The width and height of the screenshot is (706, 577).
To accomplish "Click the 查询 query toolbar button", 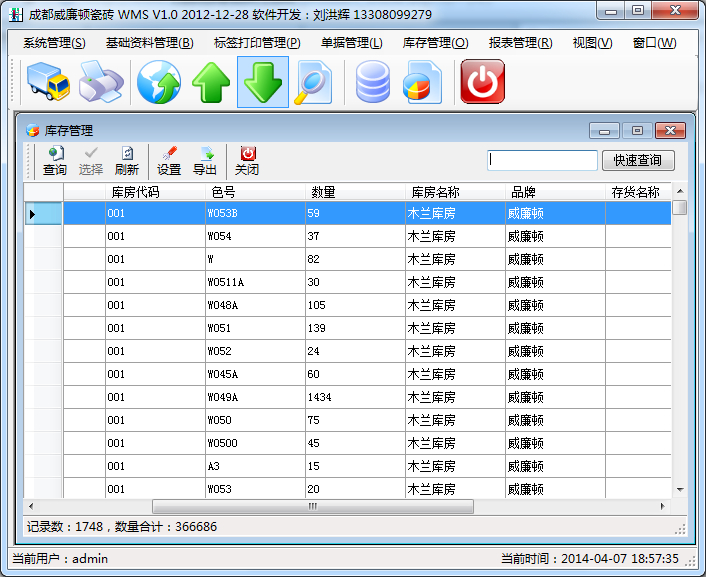I will click(55, 161).
